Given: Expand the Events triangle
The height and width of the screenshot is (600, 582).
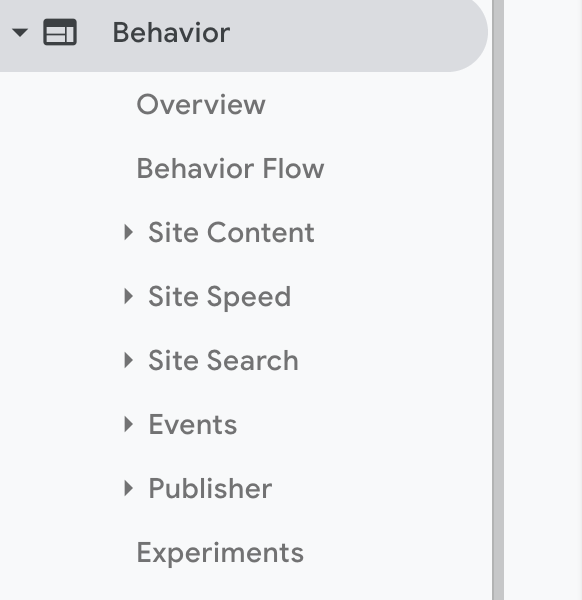Looking at the screenshot, I should click(129, 424).
